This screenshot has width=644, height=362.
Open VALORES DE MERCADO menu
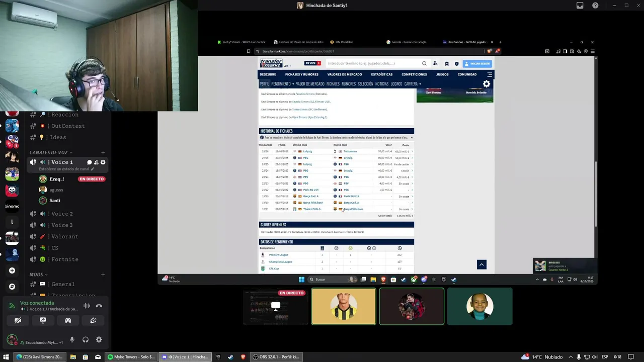point(345,74)
